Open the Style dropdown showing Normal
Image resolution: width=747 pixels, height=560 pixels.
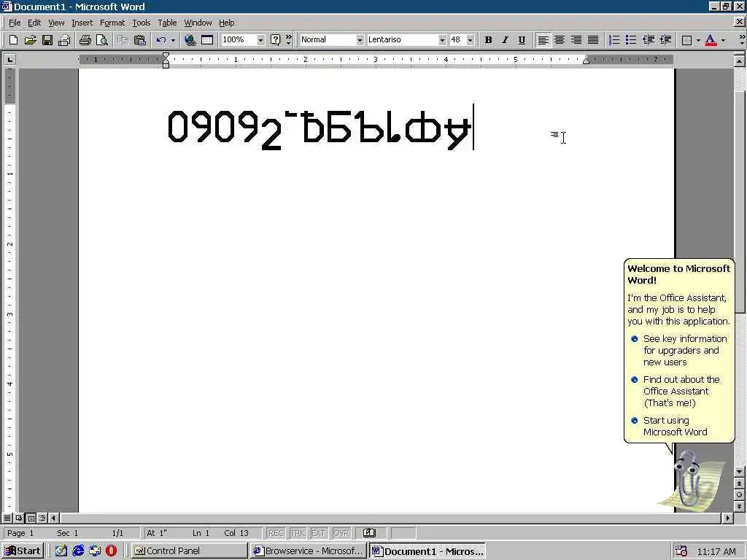point(360,40)
